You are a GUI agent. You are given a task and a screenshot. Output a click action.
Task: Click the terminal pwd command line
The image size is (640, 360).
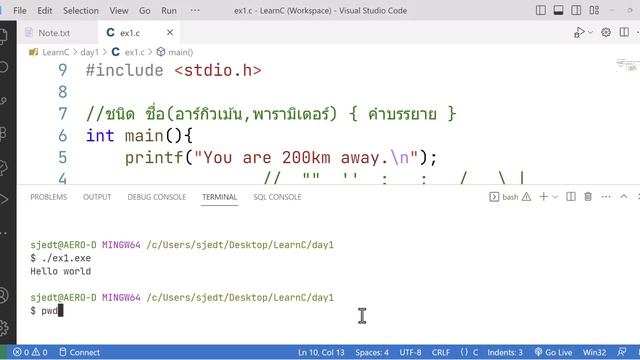pos(47,311)
